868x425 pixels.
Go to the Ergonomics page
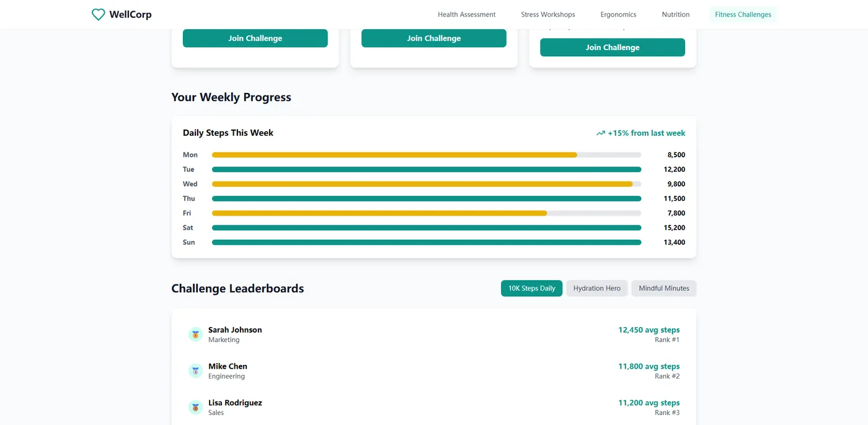point(618,14)
